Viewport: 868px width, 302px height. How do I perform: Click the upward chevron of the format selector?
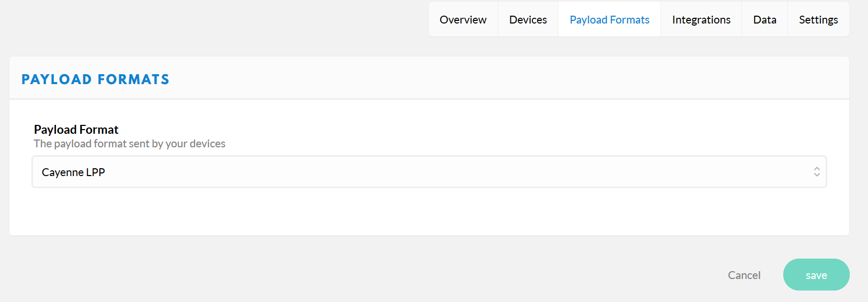point(817,168)
